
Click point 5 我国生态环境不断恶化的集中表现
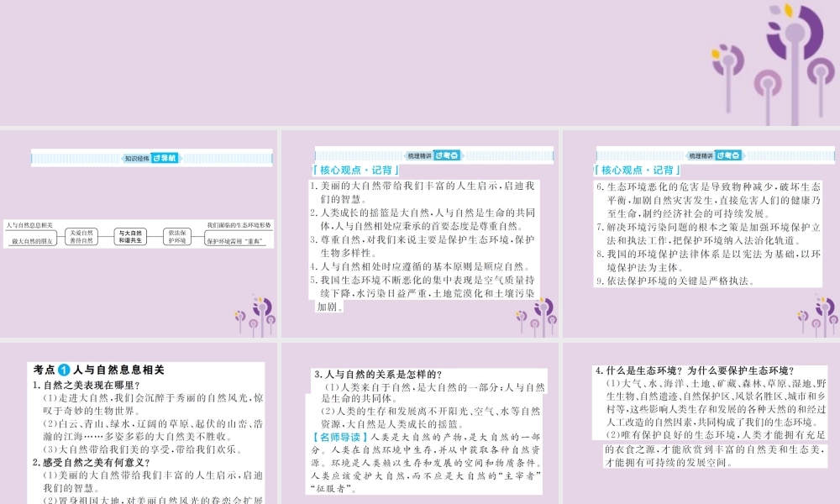tap(423, 293)
